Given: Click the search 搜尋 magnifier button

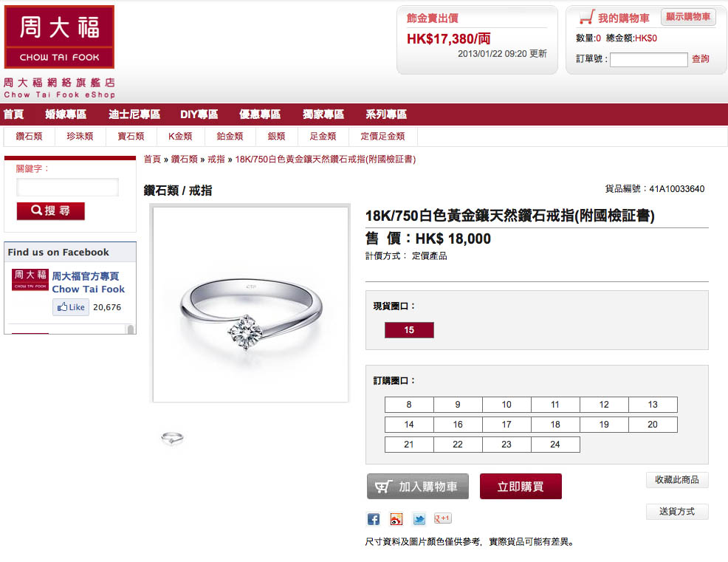Looking at the screenshot, I should [51, 211].
